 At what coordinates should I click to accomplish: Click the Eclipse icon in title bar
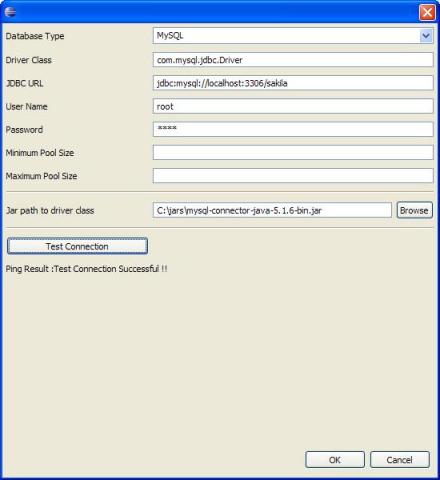[x=10, y=12]
